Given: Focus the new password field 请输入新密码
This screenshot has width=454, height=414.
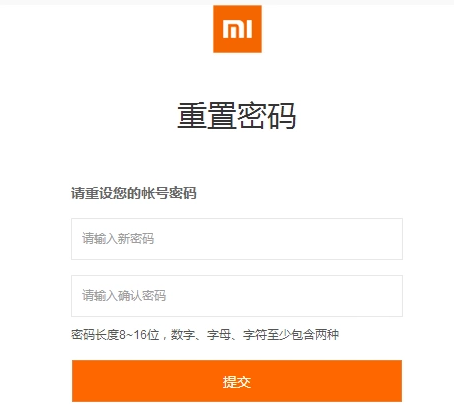Looking at the screenshot, I should pyautogui.click(x=237, y=239).
